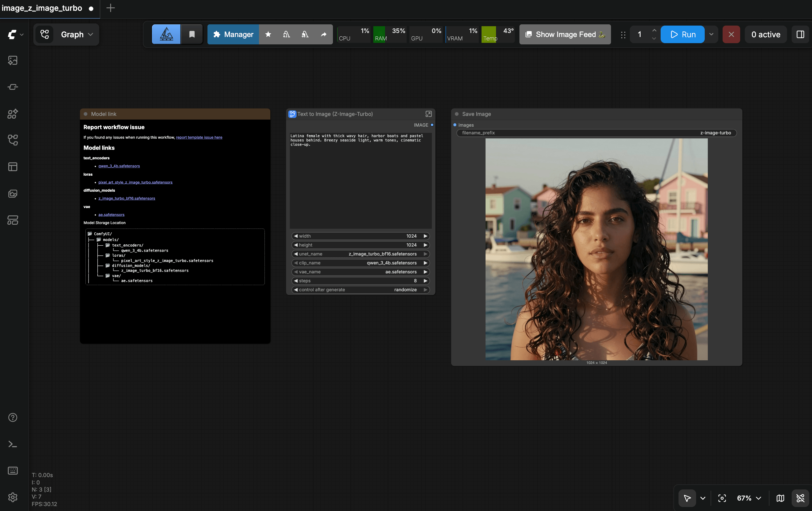Click the share arrow icon
The width and height of the screenshot is (812, 511).
coord(323,35)
